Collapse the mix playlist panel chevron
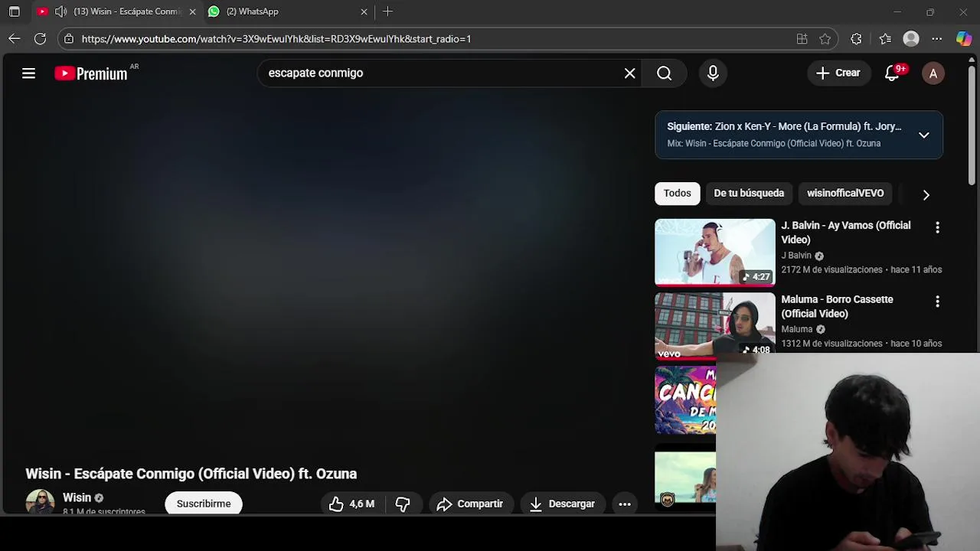This screenshot has width=980, height=551. coord(924,135)
